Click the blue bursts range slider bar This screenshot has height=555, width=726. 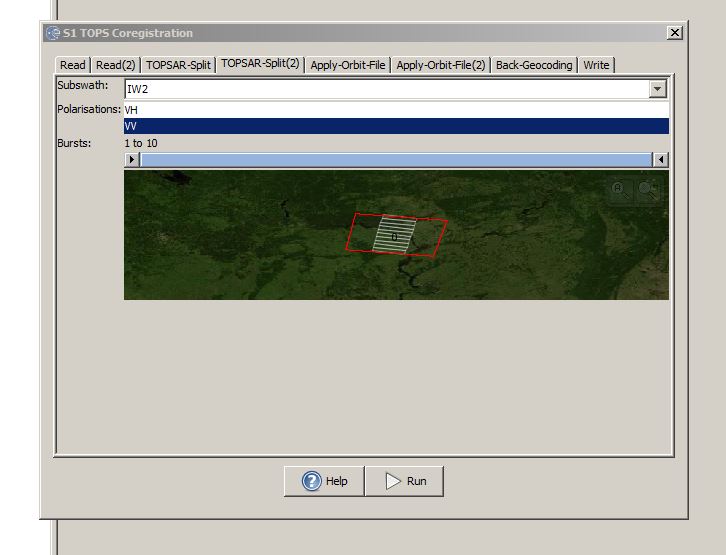396,160
